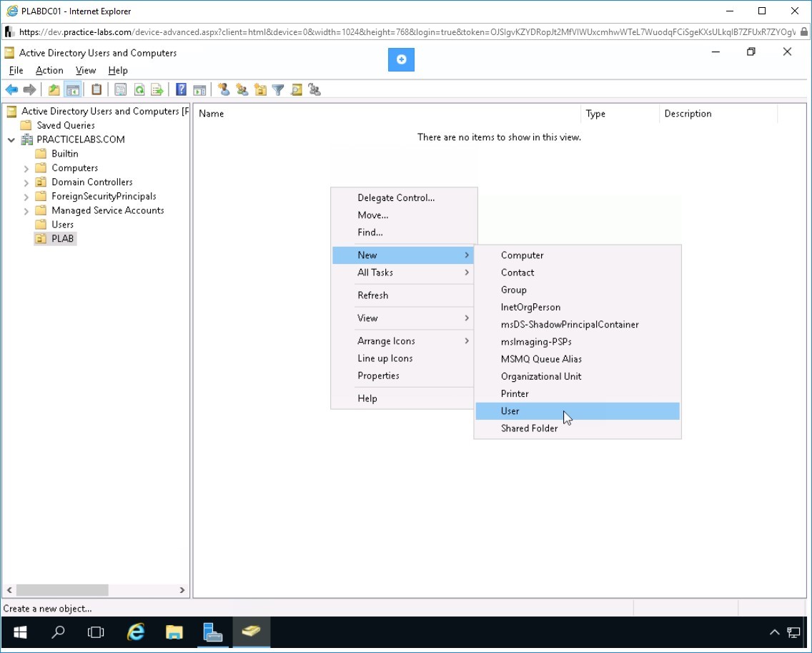Click the green Refresh toolbar icon
The width and height of the screenshot is (812, 653).
click(x=139, y=89)
